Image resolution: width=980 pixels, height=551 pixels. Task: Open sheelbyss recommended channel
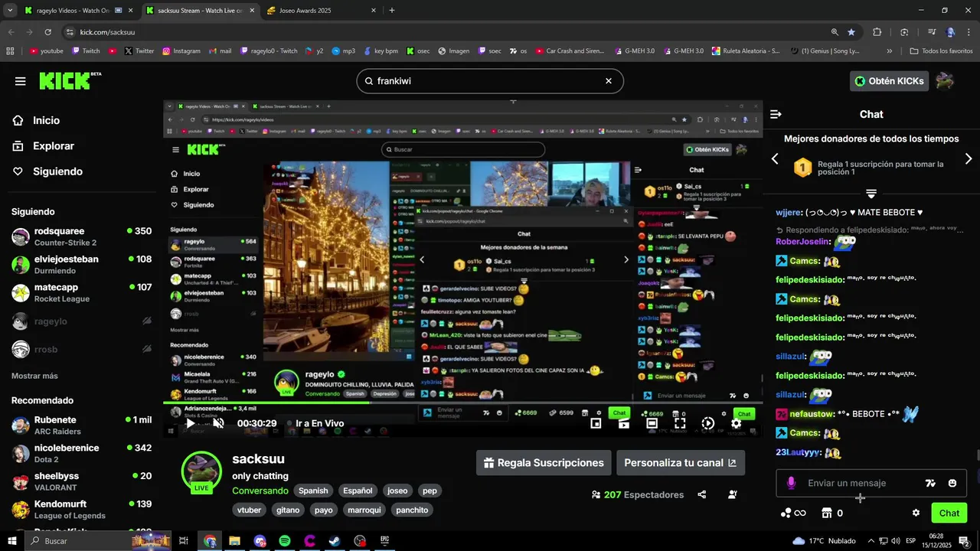81,481
